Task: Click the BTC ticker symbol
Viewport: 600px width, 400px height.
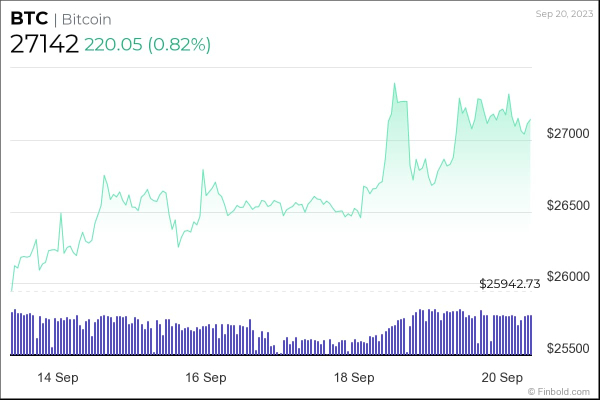Action: click(27, 19)
